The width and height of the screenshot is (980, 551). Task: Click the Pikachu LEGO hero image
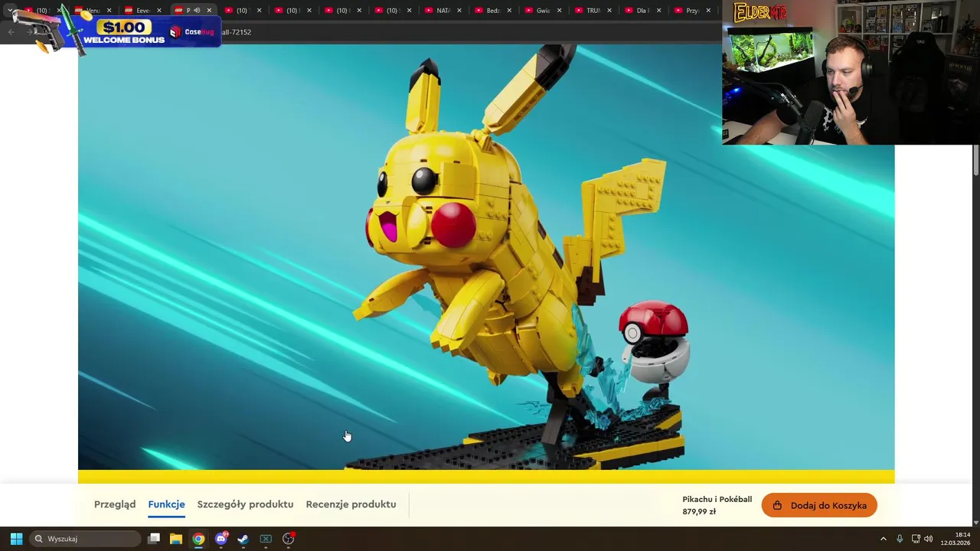486,256
